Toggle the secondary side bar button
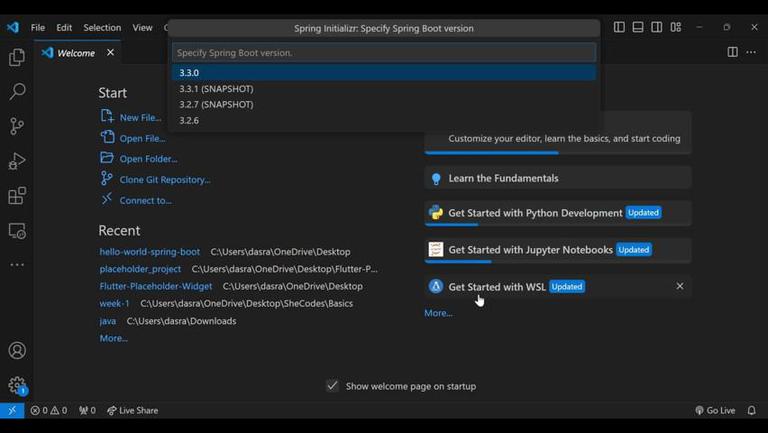This screenshot has height=433, width=768. [657, 28]
